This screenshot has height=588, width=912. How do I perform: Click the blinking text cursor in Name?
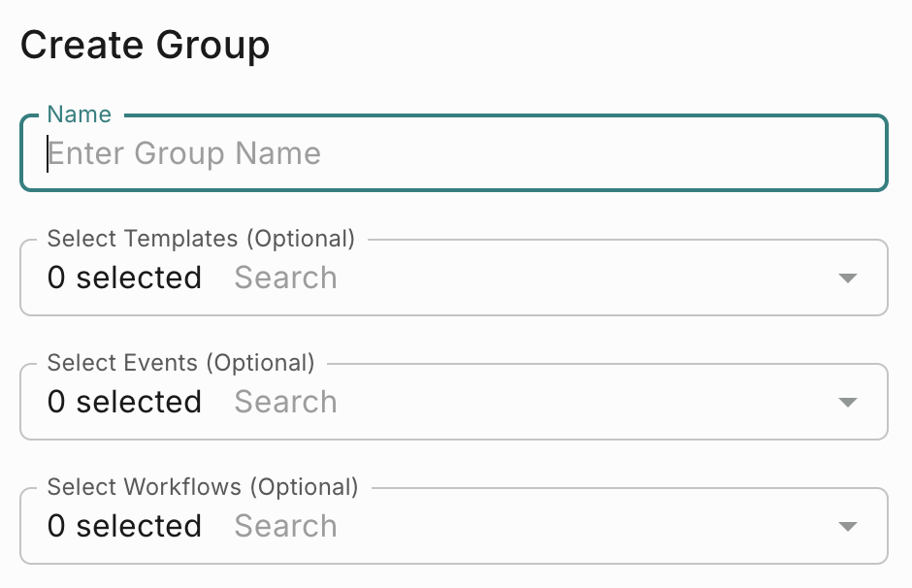(48, 153)
